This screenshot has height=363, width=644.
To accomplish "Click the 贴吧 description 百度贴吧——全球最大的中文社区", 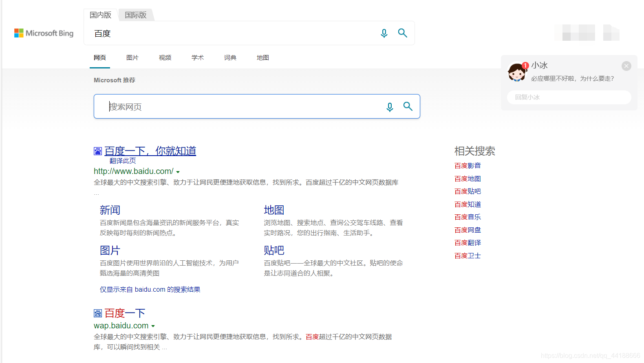I will pyautogui.click(x=333, y=268).
